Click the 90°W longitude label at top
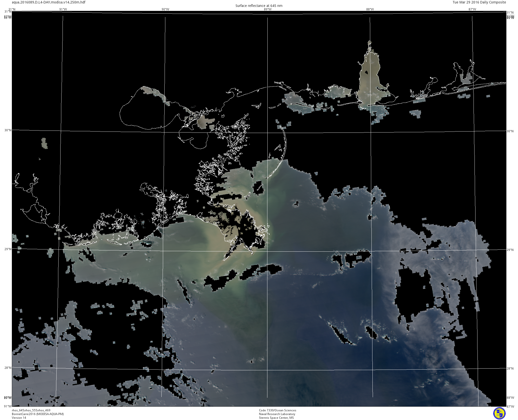The height and width of the screenshot is (420, 518). pos(165,9)
